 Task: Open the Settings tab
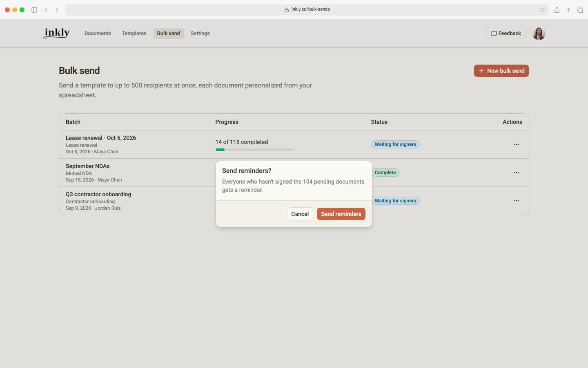pos(200,34)
